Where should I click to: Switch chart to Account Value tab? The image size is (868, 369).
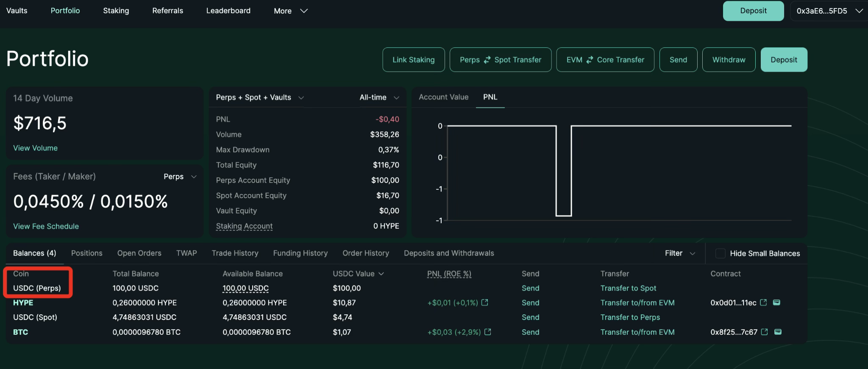443,97
